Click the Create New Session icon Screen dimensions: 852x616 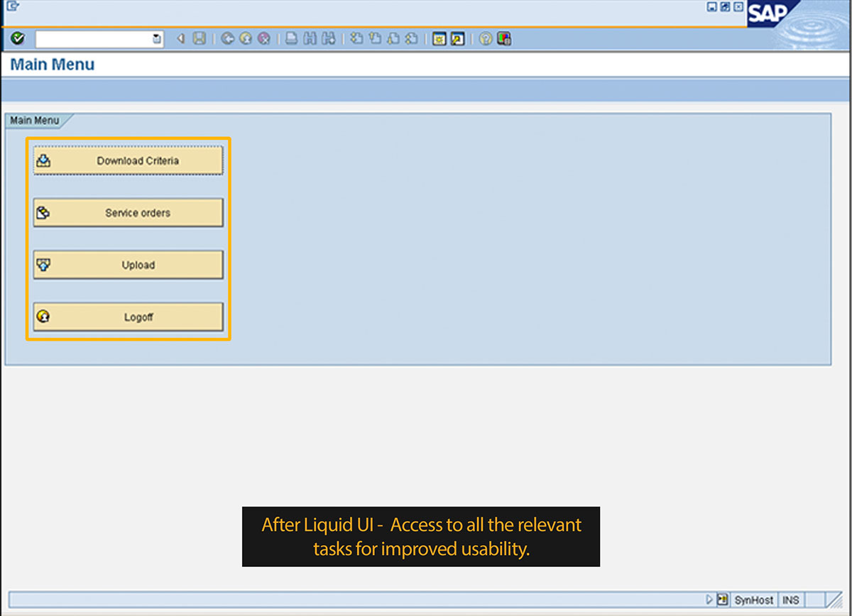click(x=439, y=39)
